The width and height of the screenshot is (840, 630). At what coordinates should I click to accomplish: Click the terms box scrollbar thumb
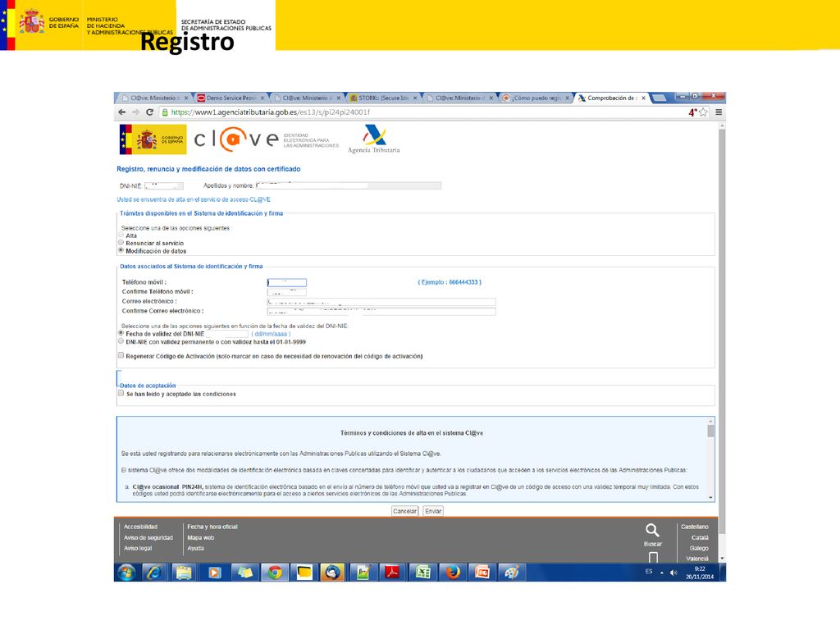point(710,431)
